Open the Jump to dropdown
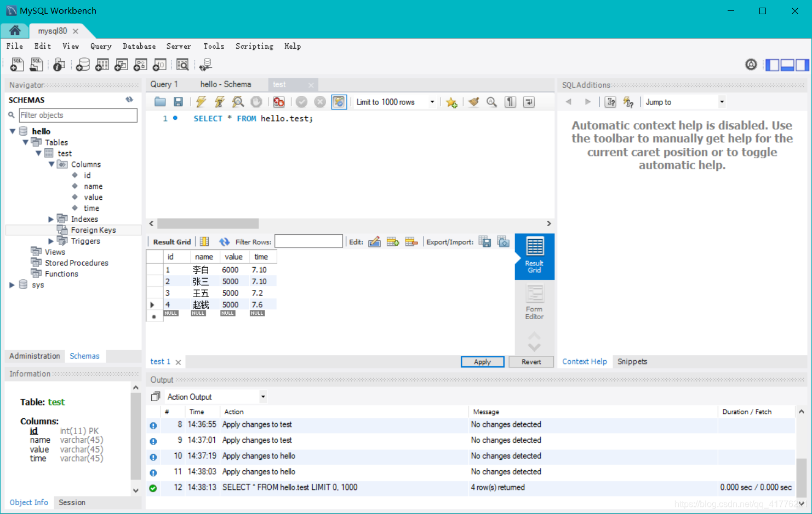This screenshot has height=514, width=812. (x=722, y=102)
